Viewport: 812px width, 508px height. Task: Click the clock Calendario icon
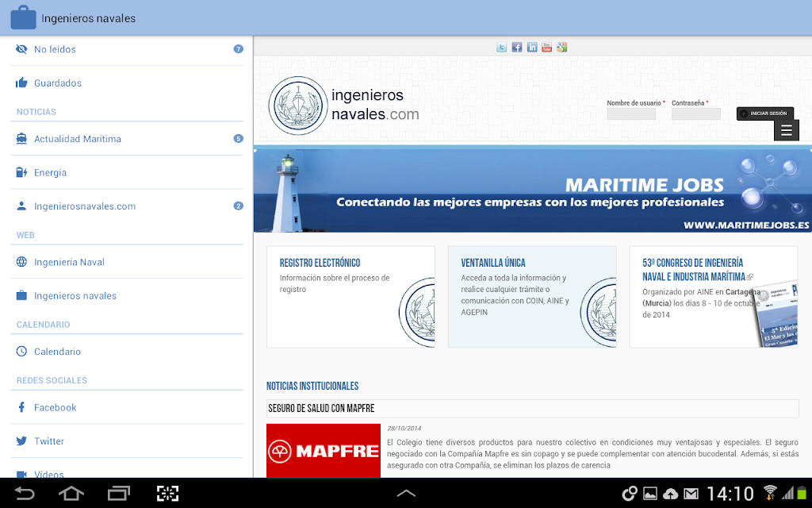click(21, 351)
